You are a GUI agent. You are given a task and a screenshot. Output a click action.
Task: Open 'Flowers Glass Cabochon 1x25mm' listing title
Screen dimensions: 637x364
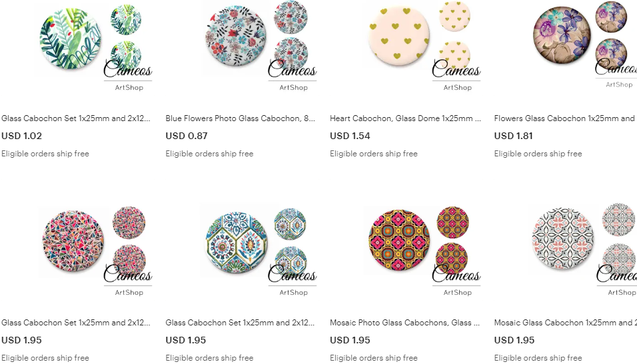click(564, 118)
